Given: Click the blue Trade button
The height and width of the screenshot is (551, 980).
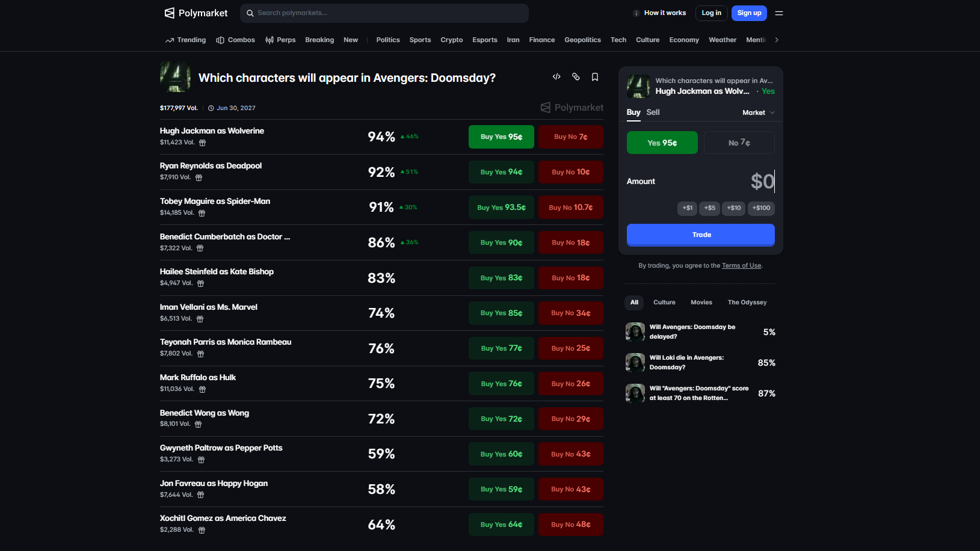Looking at the screenshot, I should pyautogui.click(x=701, y=235).
